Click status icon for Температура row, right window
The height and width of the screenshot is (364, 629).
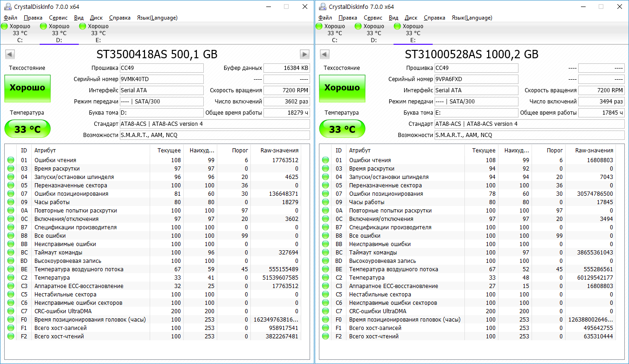325,278
